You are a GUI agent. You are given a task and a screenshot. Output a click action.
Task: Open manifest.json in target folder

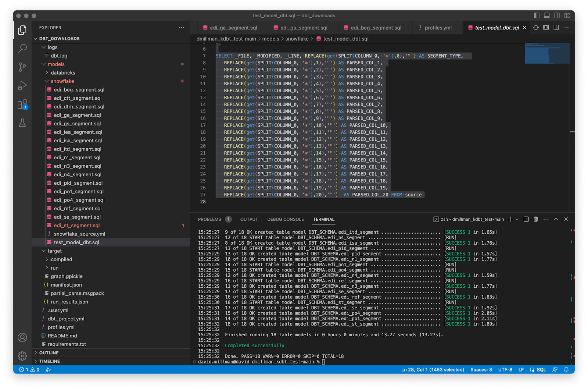pyautogui.click(x=111, y=285)
